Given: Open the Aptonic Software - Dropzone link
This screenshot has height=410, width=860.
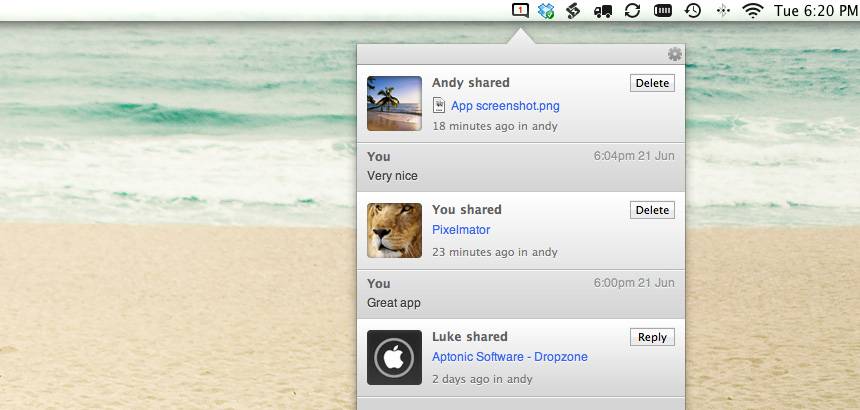Looking at the screenshot, I should (x=510, y=357).
